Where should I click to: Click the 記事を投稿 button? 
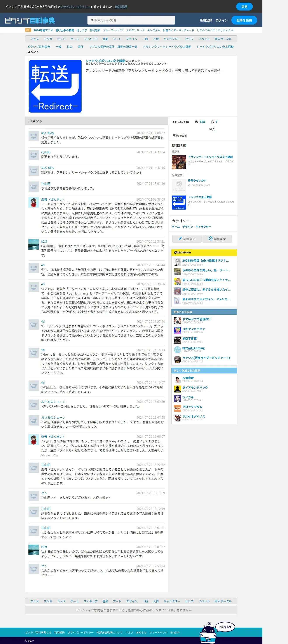(244, 20)
